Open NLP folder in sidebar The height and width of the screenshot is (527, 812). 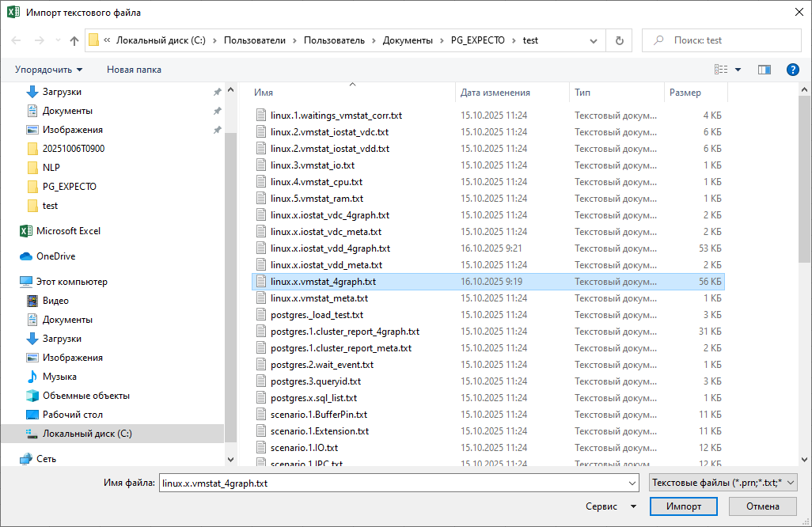pyautogui.click(x=51, y=168)
